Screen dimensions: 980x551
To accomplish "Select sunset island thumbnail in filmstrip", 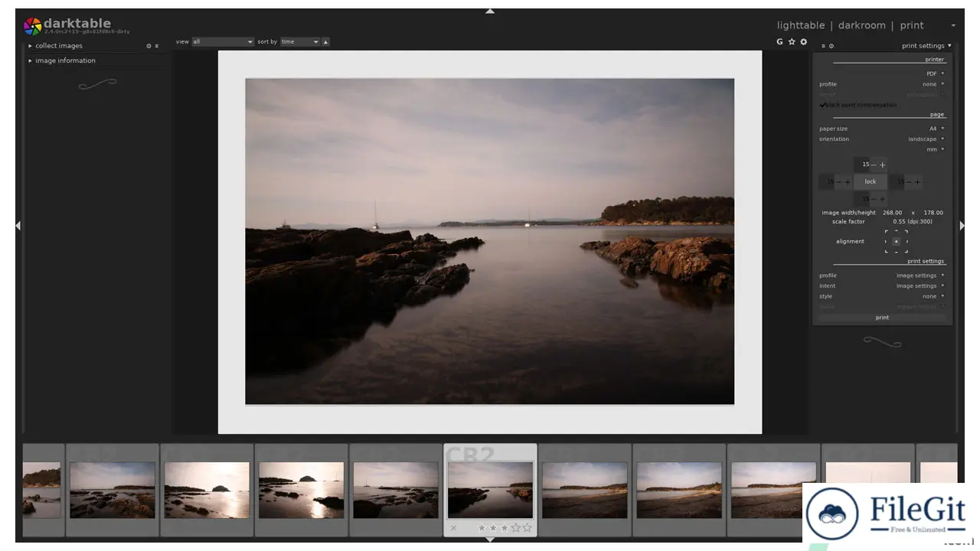I will [207, 490].
